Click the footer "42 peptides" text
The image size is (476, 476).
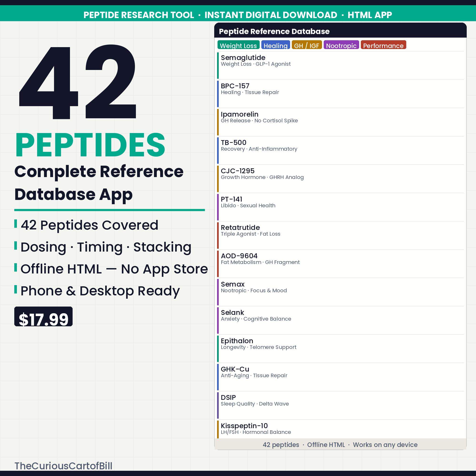pos(281,445)
